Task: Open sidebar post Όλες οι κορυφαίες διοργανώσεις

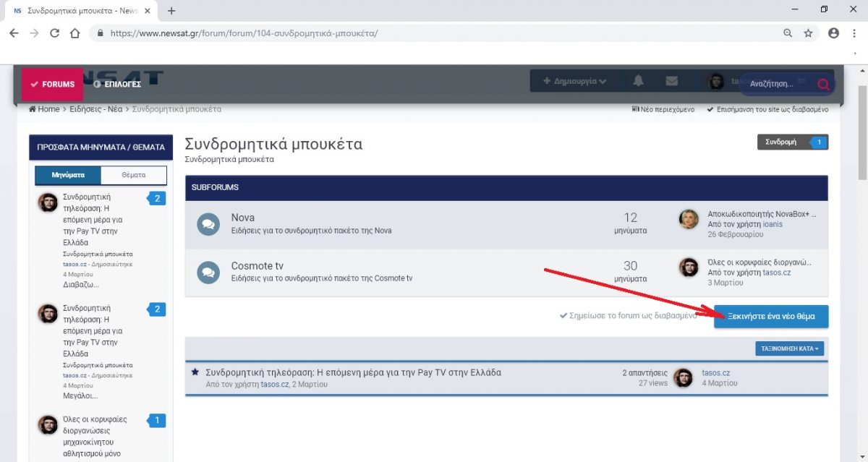Action: tap(95, 436)
